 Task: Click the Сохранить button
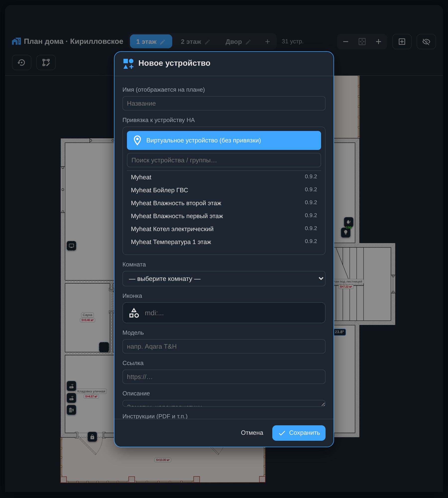pos(299,433)
